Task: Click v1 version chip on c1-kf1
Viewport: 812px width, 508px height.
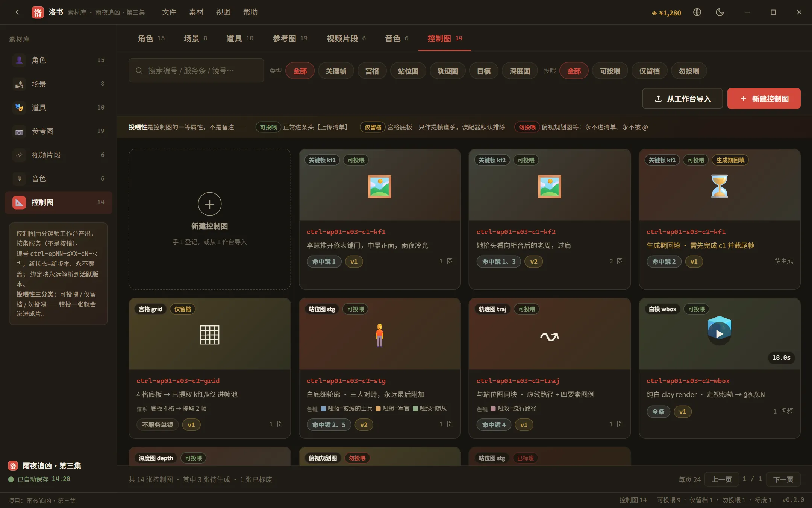Action: pos(354,262)
